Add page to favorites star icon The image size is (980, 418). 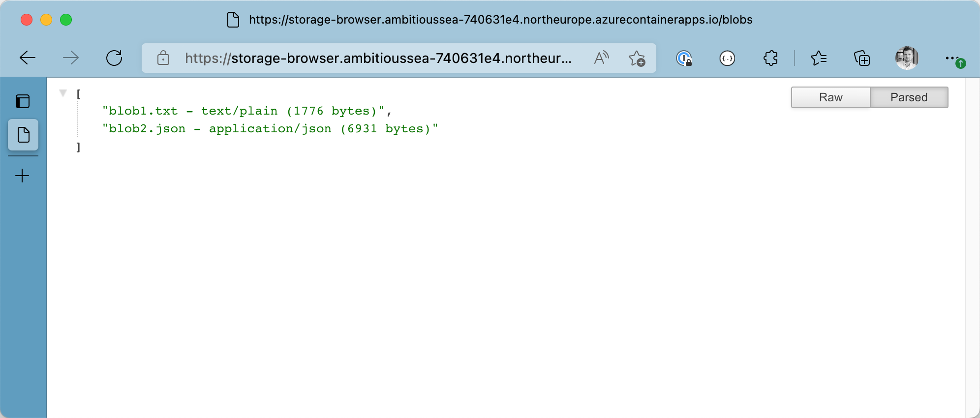coord(637,58)
